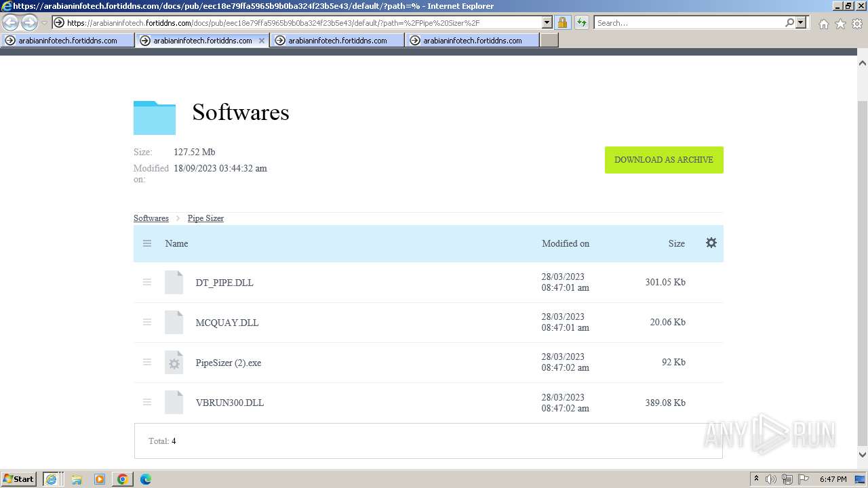Screen dimensions: 868x488
Task: Open the table settings gear icon
Action: tap(711, 243)
